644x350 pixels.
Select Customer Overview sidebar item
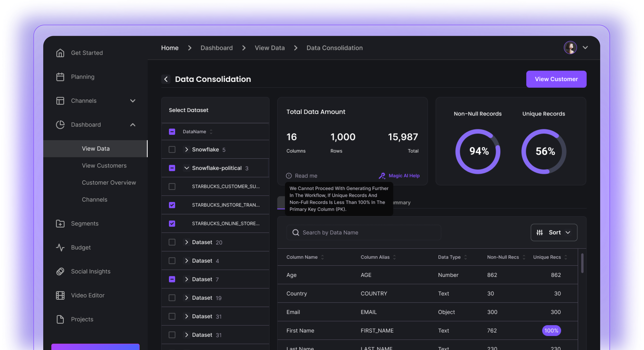(x=109, y=182)
